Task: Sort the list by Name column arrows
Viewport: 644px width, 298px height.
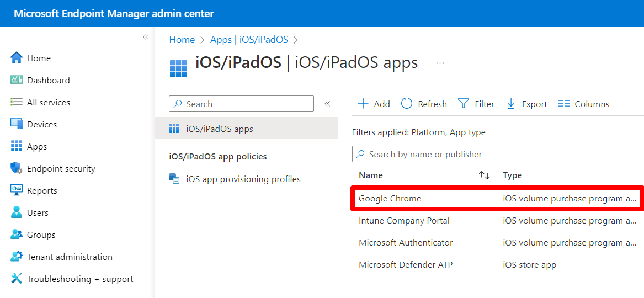Action: tap(484, 175)
